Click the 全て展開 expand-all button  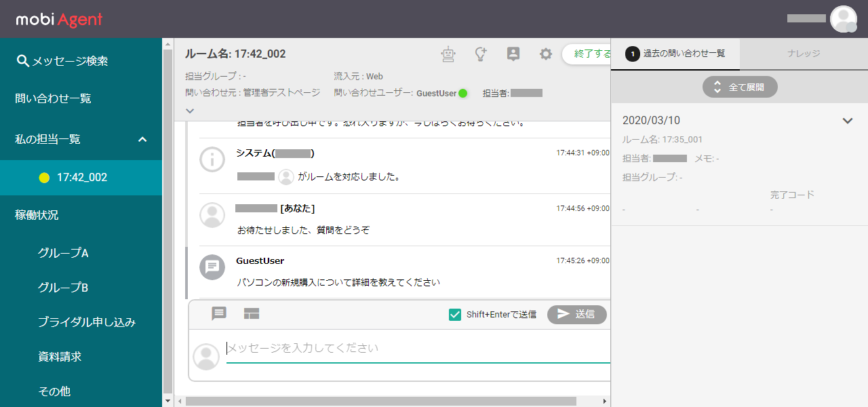click(740, 87)
